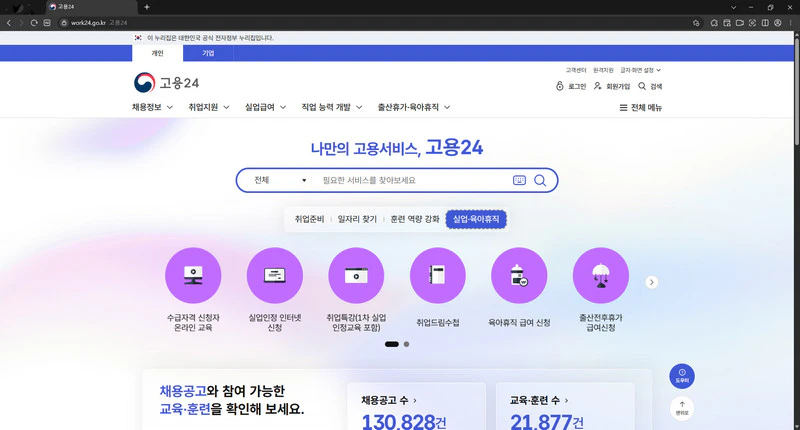
Task: Open the 실업인정 인터넷 신청 icon
Action: 274,275
